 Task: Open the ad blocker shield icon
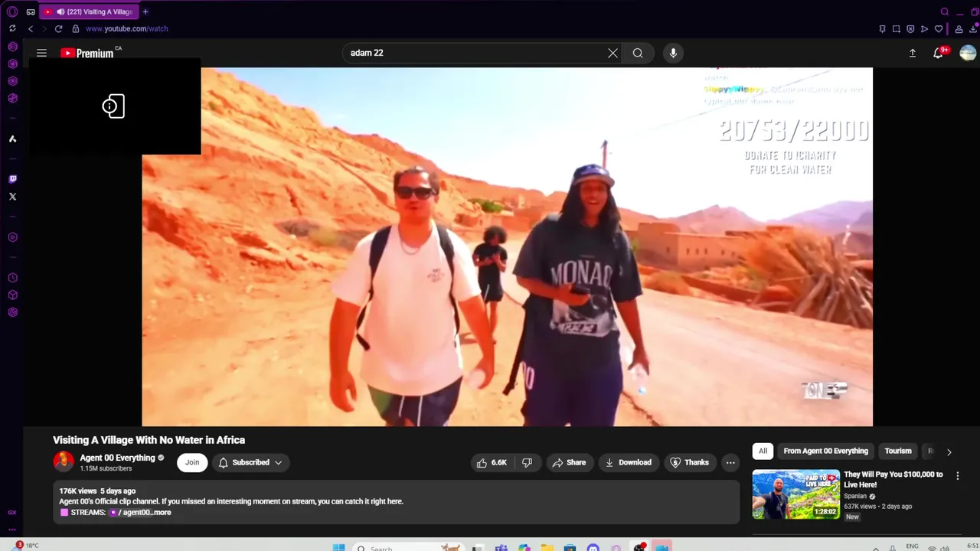click(x=910, y=29)
